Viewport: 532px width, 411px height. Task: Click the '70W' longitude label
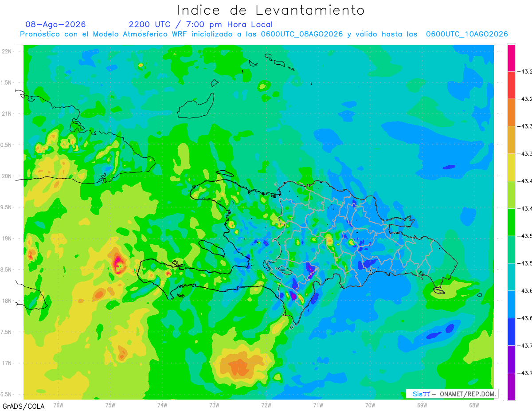(x=370, y=405)
